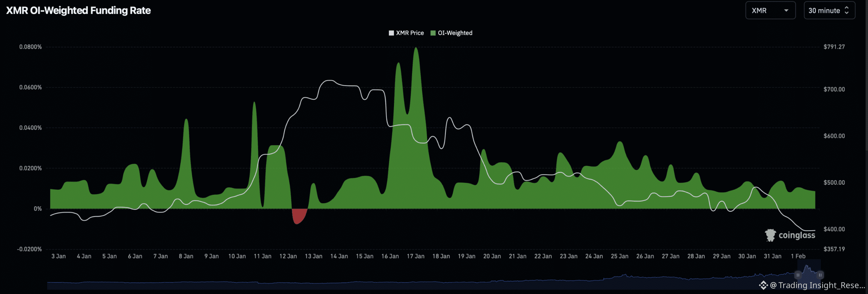Click the 20 Jan date label
868x294 pixels.
[x=492, y=256]
